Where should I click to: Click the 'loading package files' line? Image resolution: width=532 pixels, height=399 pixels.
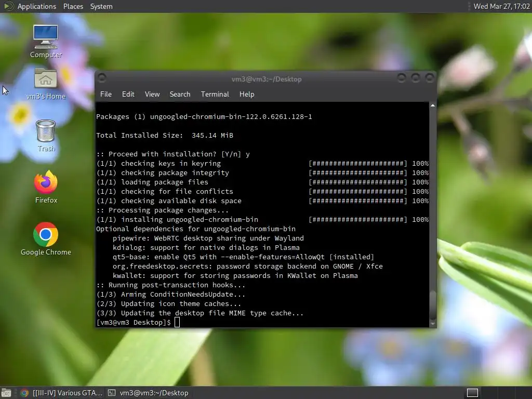coord(152,182)
